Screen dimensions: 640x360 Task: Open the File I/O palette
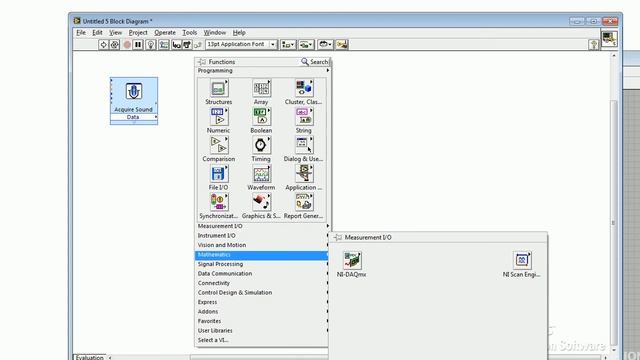(218, 178)
